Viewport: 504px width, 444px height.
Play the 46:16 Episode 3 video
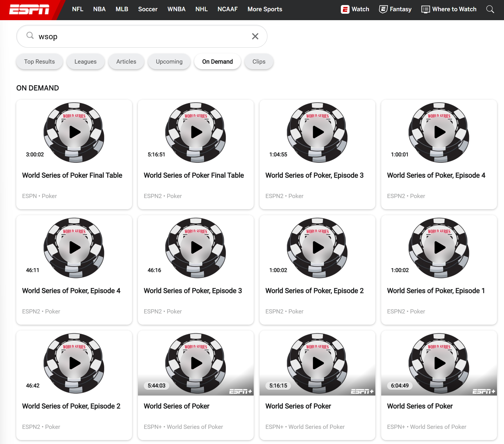196,248
